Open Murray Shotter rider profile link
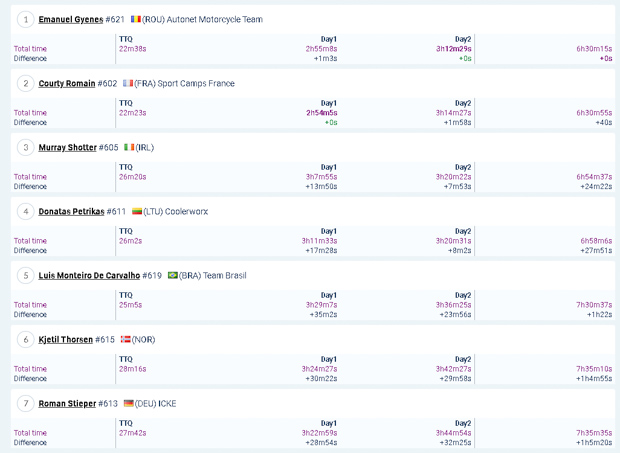Viewport: 620px width, 453px height. (67, 147)
